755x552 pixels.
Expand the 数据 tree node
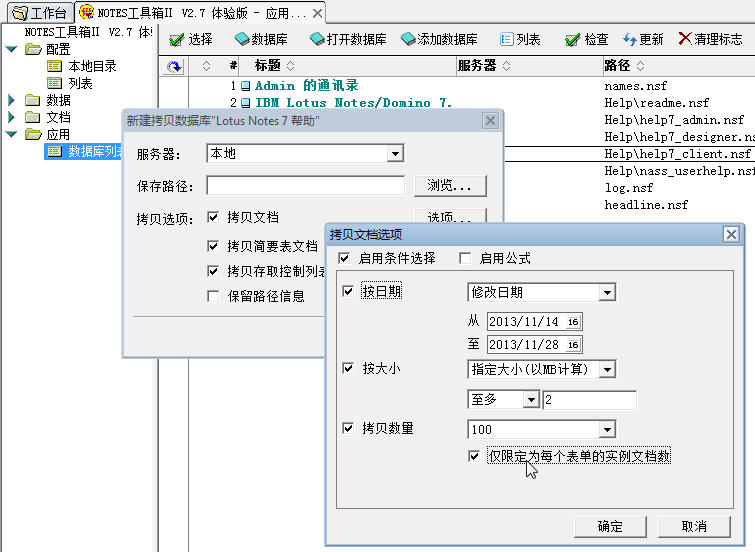pyautogui.click(x=12, y=100)
